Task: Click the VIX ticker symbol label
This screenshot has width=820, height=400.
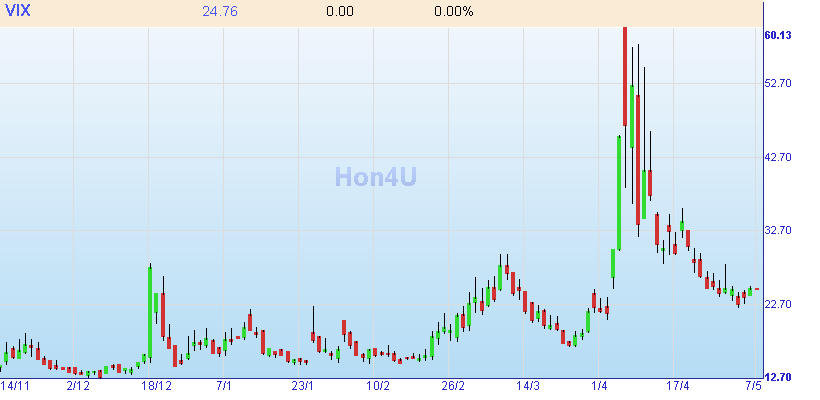Action: click(x=17, y=11)
